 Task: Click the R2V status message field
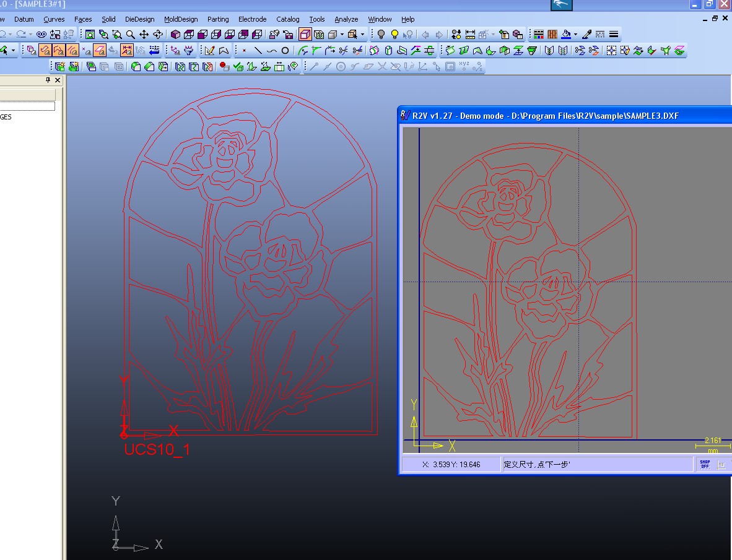(598, 465)
